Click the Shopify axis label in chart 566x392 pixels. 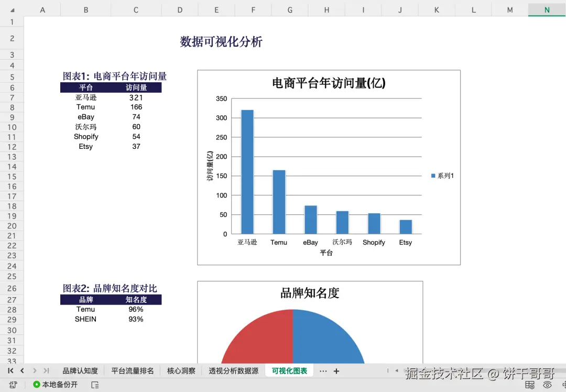click(374, 243)
